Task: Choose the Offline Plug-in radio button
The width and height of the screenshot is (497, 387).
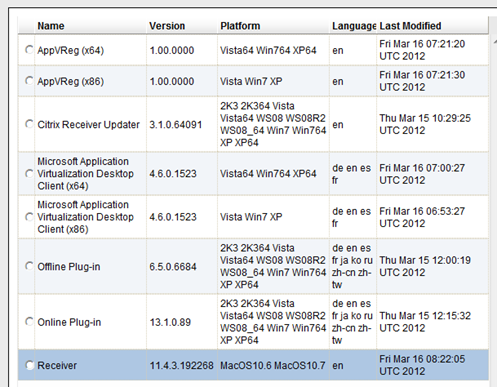Action: click(x=29, y=266)
